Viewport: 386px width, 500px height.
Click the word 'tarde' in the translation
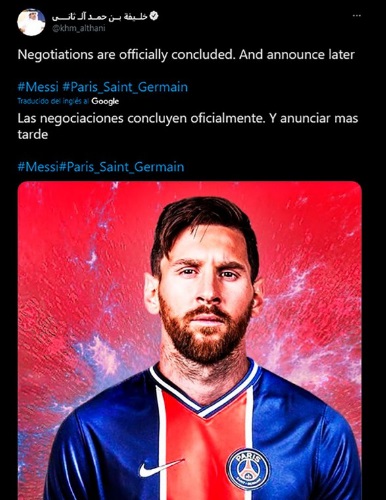(33, 135)
